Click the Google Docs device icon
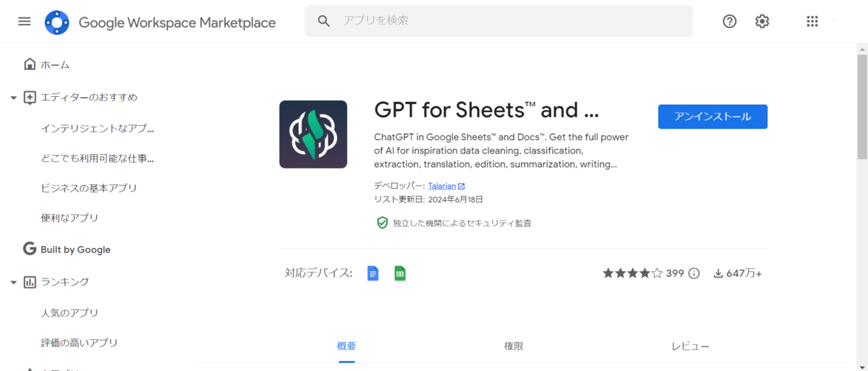Viewport: 868px width, 371px height. click(373, 273)
